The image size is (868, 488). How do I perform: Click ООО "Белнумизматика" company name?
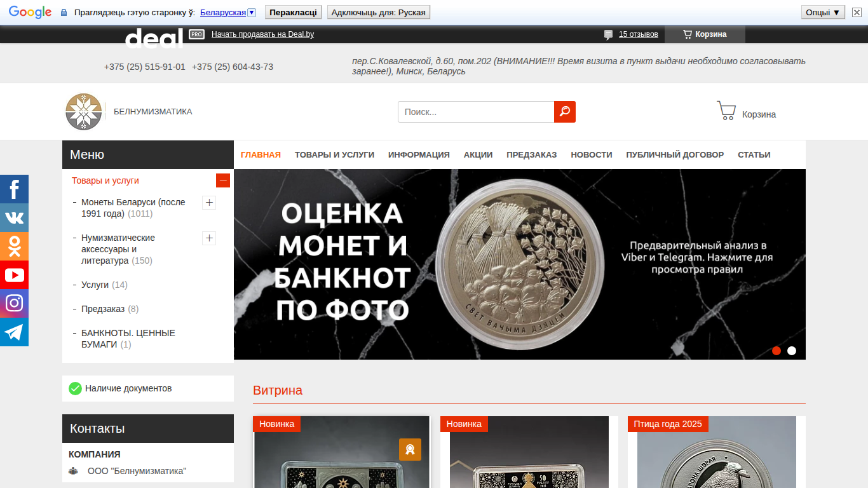(x=137, y=471)
